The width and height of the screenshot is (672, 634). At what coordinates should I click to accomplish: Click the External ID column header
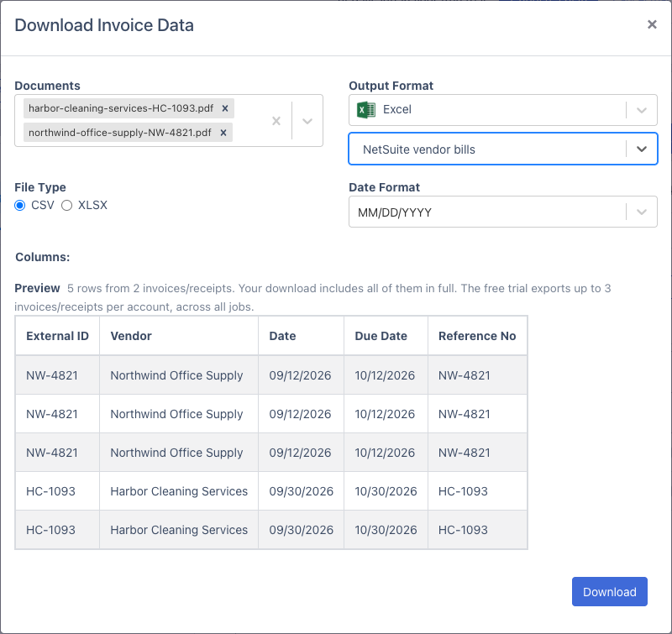(57, 336)
